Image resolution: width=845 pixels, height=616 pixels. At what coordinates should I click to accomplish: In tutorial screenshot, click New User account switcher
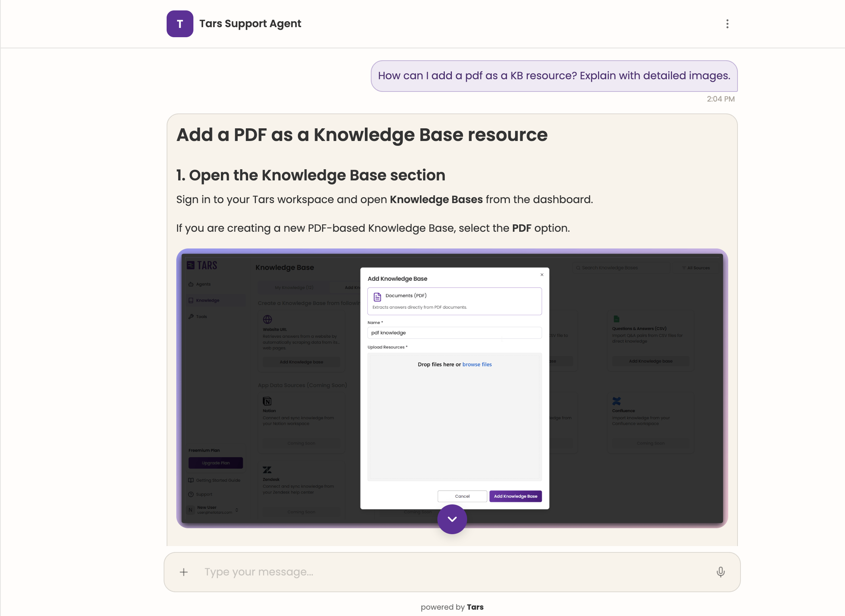pyautogui.click(x=213, y=510)
